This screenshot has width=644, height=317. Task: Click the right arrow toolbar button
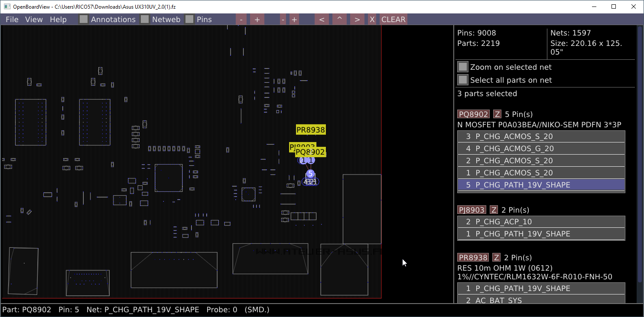click(357, 19)
